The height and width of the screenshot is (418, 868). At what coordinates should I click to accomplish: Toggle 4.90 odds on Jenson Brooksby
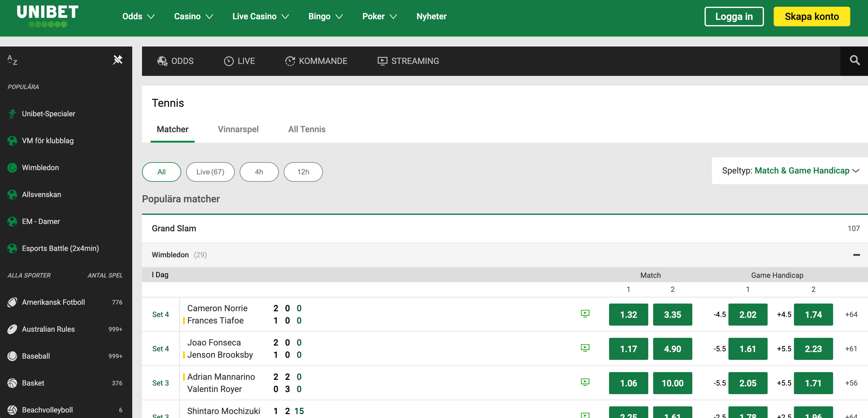[x=672, y=349]
